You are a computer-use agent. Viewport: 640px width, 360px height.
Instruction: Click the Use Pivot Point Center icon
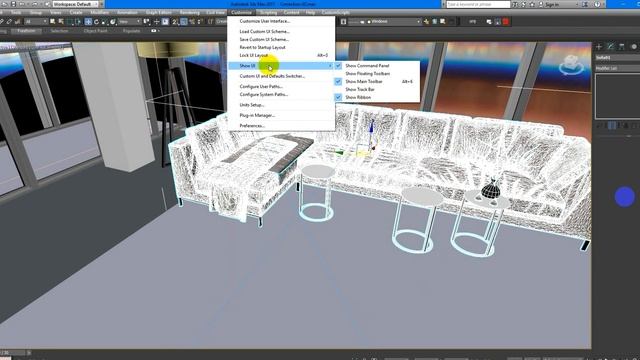147,22
